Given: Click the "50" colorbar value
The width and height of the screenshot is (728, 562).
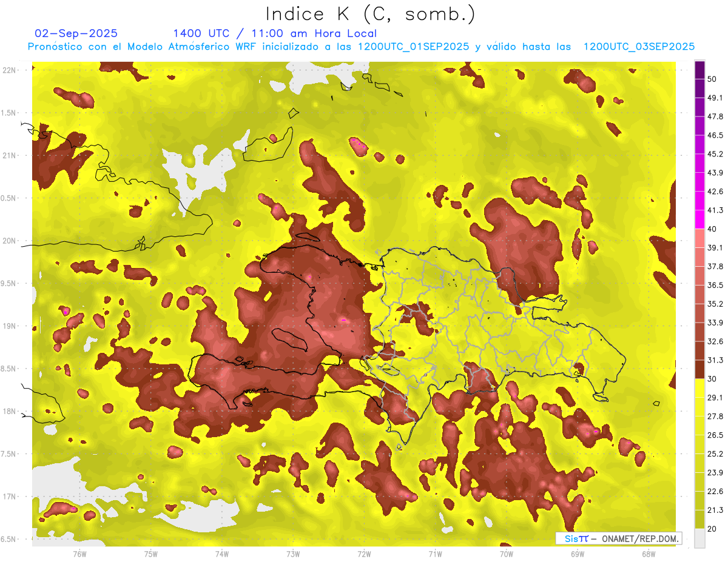Looking at the screenshot, I should [712, 79].
